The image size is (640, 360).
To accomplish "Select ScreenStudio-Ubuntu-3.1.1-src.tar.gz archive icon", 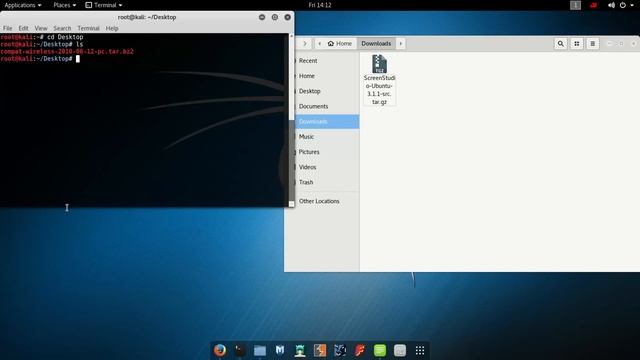I will coord(380,64).
